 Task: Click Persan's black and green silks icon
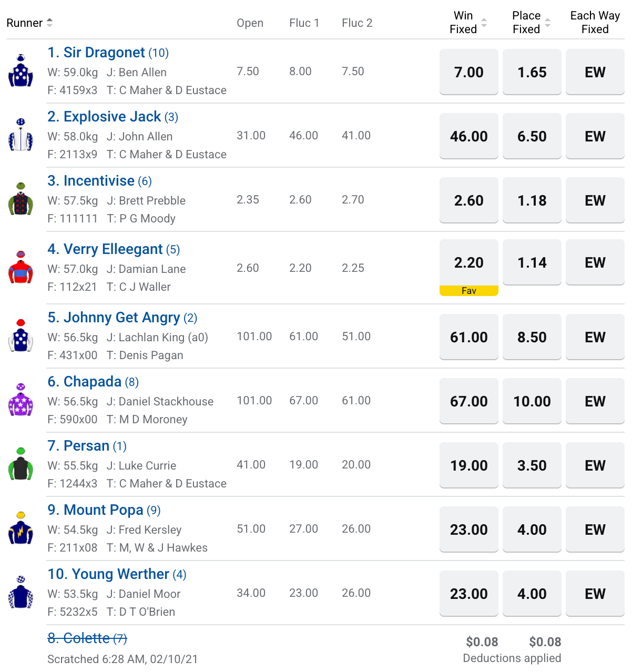pos(21,464)
